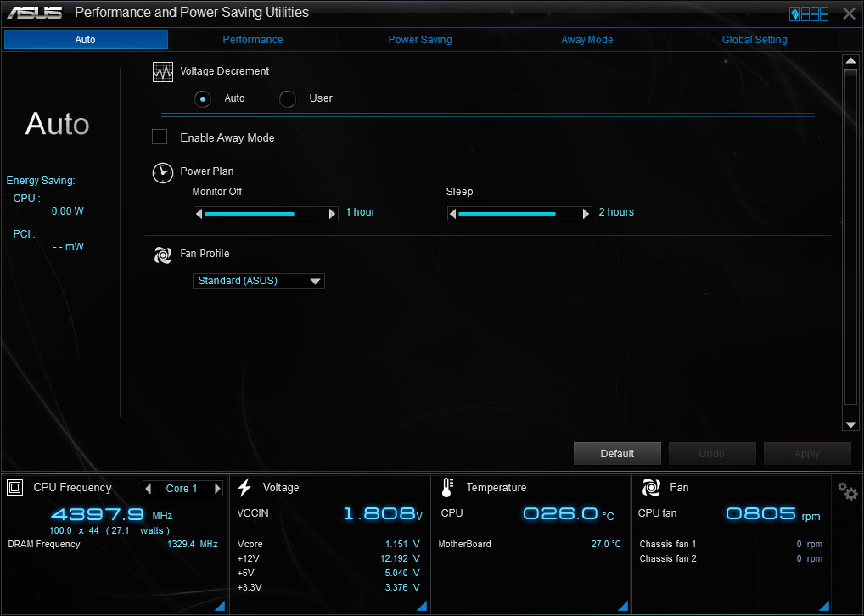The height and width of the screenshot is (616, 864).
Task: Click the Fan monitor panel icon
Action: [651, 487]
